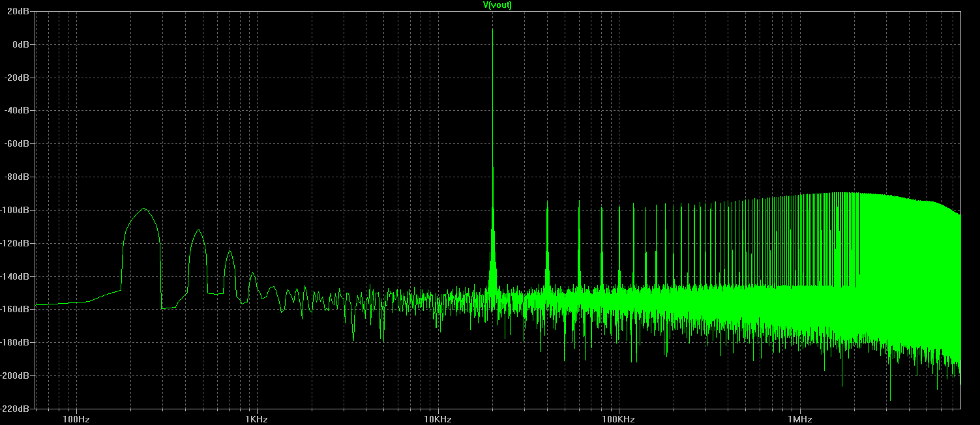
Task: Click the top of the widest low-frequency lobe
Action: coord(143,209)
